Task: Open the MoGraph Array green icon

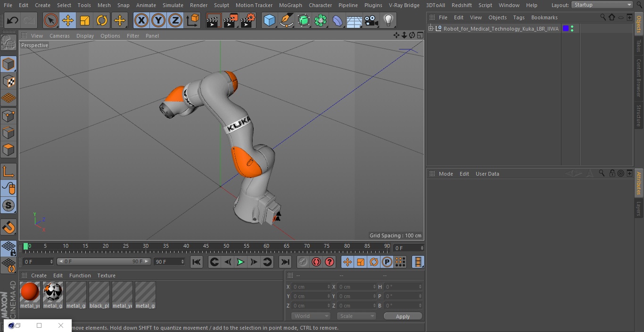Action: pyautogui.click(x=321, y=20)
